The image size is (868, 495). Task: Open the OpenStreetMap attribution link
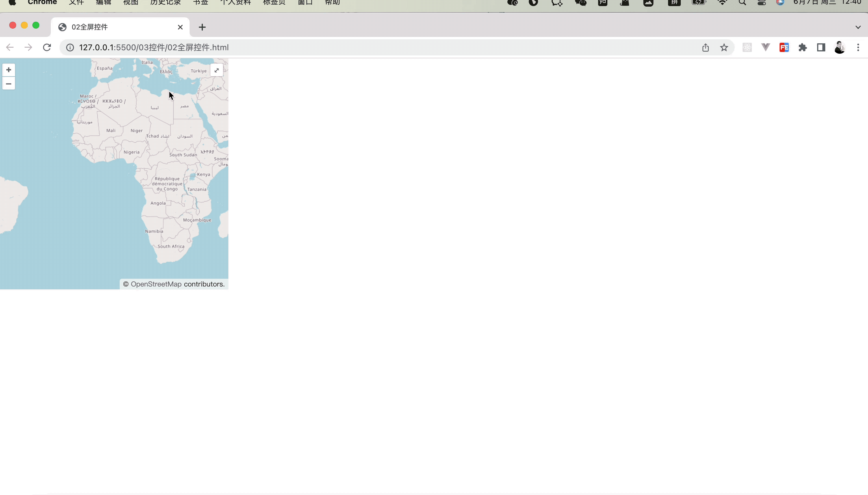coord(156,284)
